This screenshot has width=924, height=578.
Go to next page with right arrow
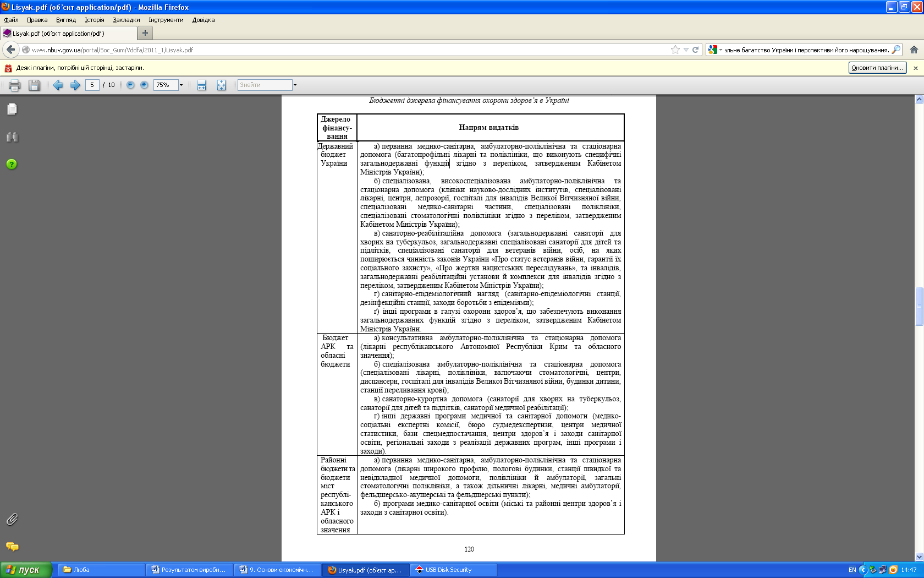point(75,85)
